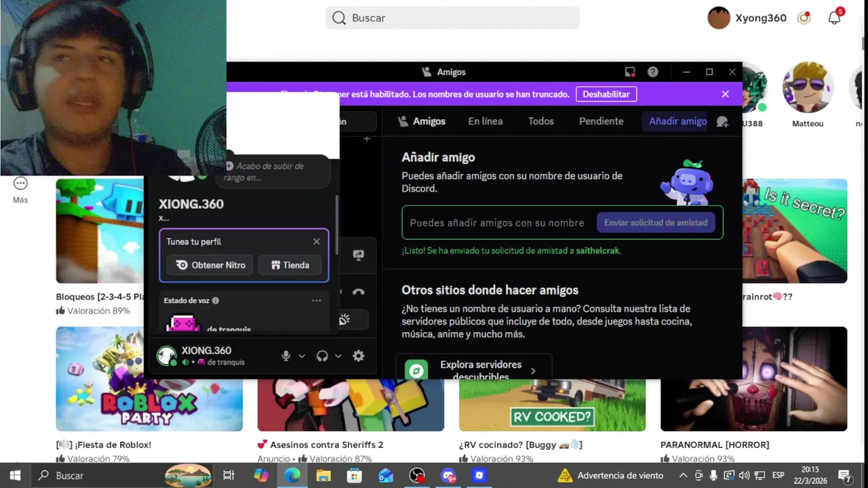Open Windows notification center icon
Image resolution: width=868 pixels, height=488 pixels.
(x=844, y=476)
